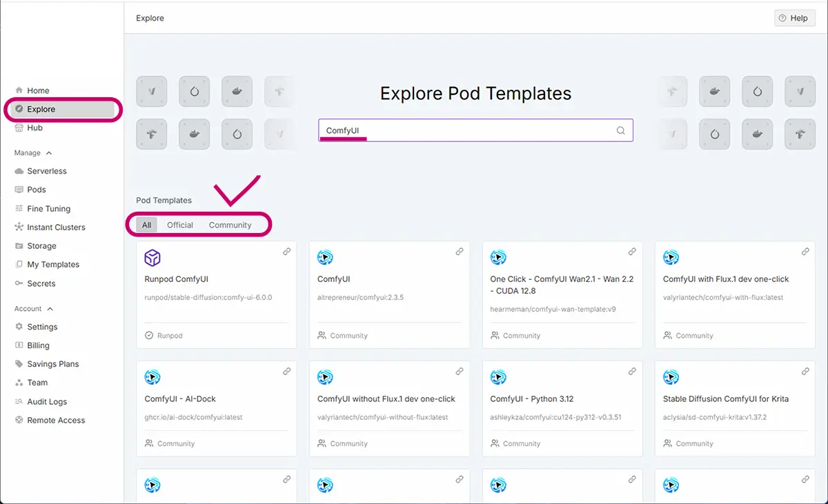Copy link for Runpod ComfyUI card
828x504 pixels.
pyautogui.click(x=287, y=252)
